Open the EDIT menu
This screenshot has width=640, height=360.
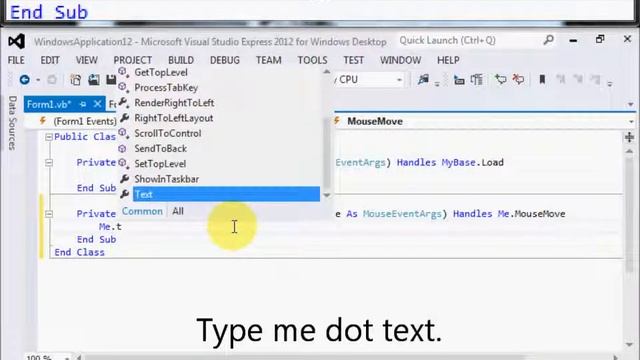[50, 60]
